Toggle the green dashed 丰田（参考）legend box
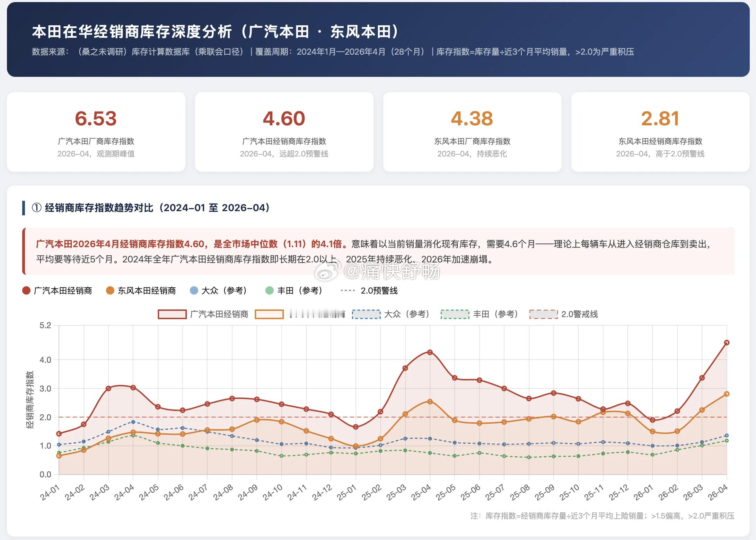 point(455,314)
